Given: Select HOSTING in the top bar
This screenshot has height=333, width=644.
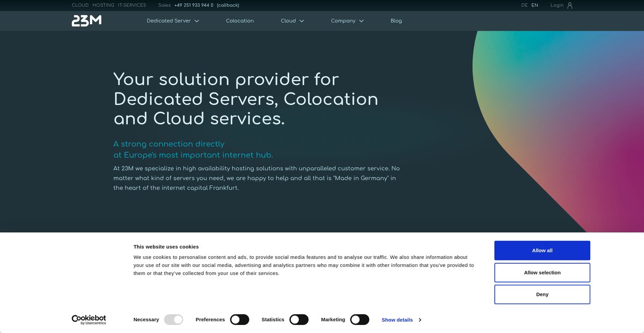Looking at the screenshot, I should (103, 5).
